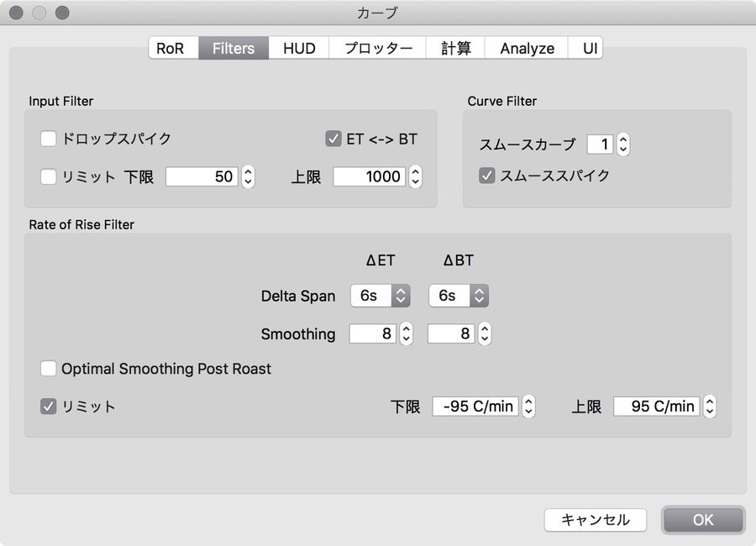Adjust the Input Filter 上限 stepper arrows
Screen dimensions: 756x546
pos(415,176)
